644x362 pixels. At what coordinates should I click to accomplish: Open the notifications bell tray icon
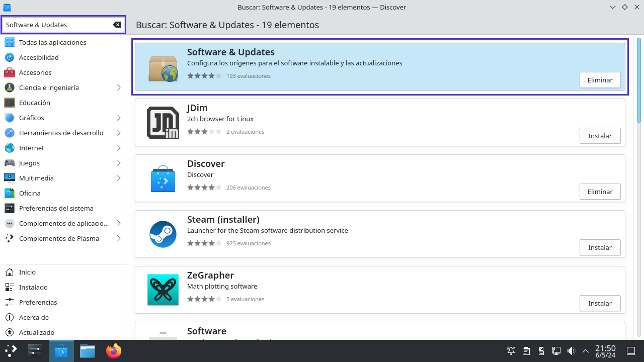pyautogui.click(x=511, y=351)
